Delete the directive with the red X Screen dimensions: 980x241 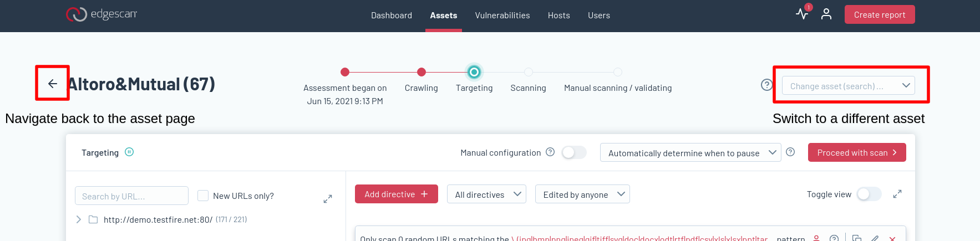892,238
